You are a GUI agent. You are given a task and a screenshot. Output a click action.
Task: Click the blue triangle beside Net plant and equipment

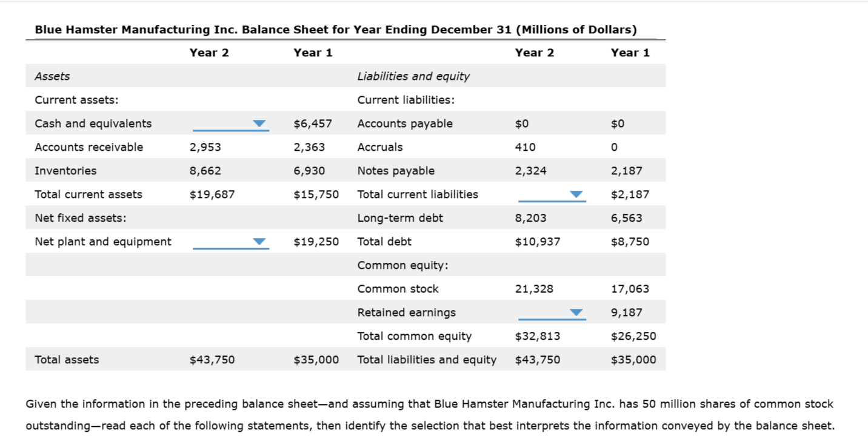[x=258, y=241]
